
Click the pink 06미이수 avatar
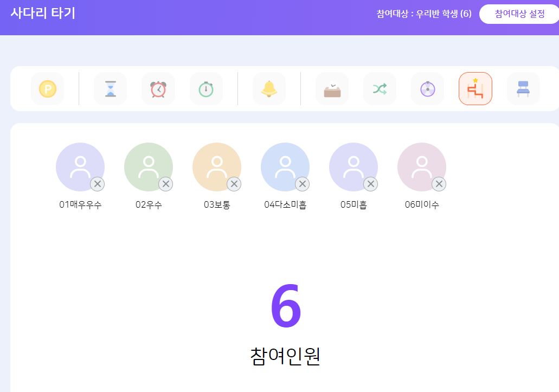click(x=420, y=165)
